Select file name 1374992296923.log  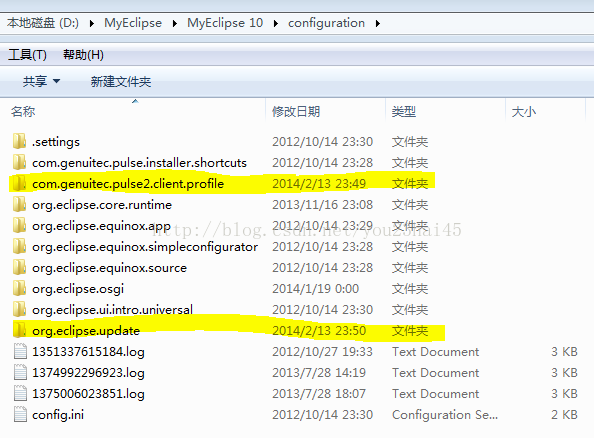88,373
